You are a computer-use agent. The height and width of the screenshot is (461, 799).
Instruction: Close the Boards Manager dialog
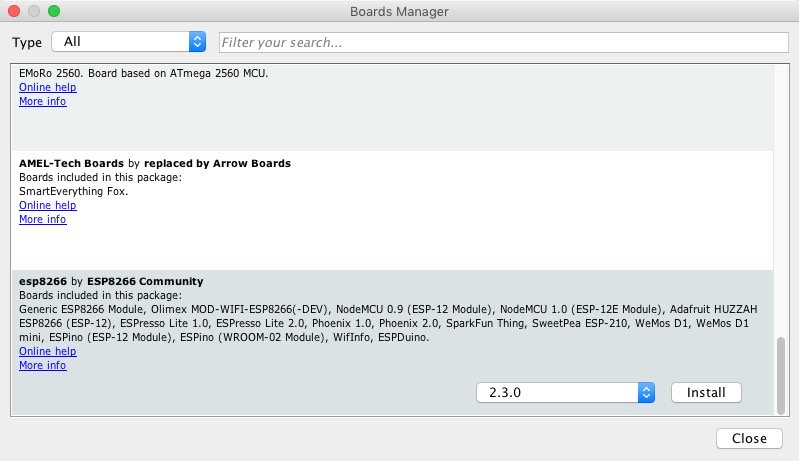pos(749,439)
